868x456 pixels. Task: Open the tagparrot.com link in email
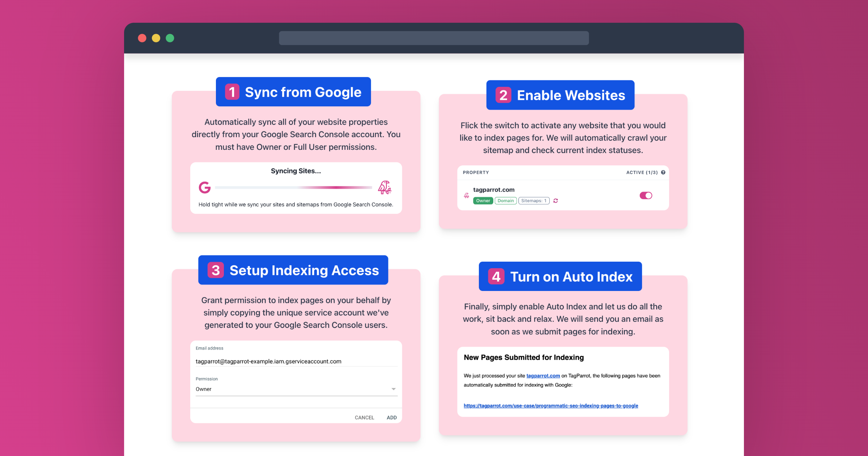point(543,376)
